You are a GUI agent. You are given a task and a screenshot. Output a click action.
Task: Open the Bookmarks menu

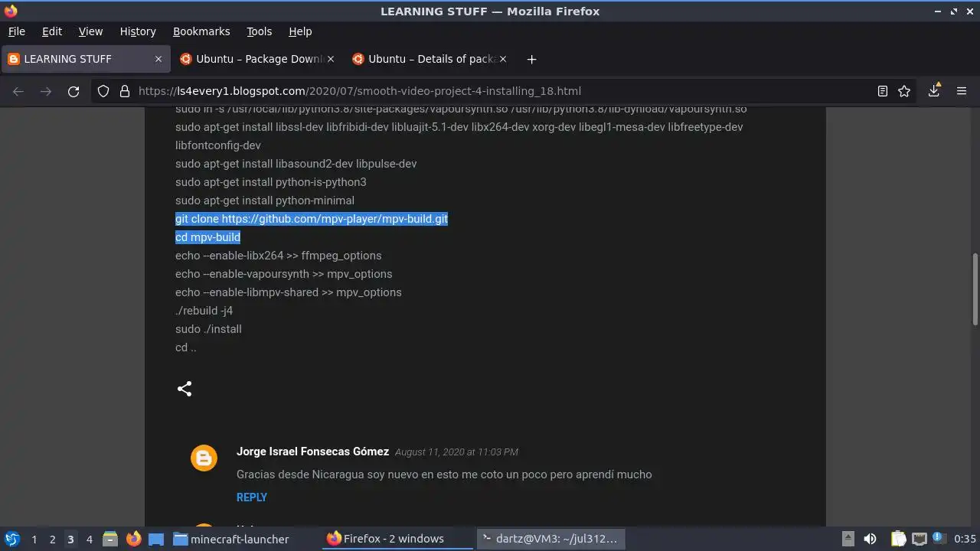[x=201, y=31]
